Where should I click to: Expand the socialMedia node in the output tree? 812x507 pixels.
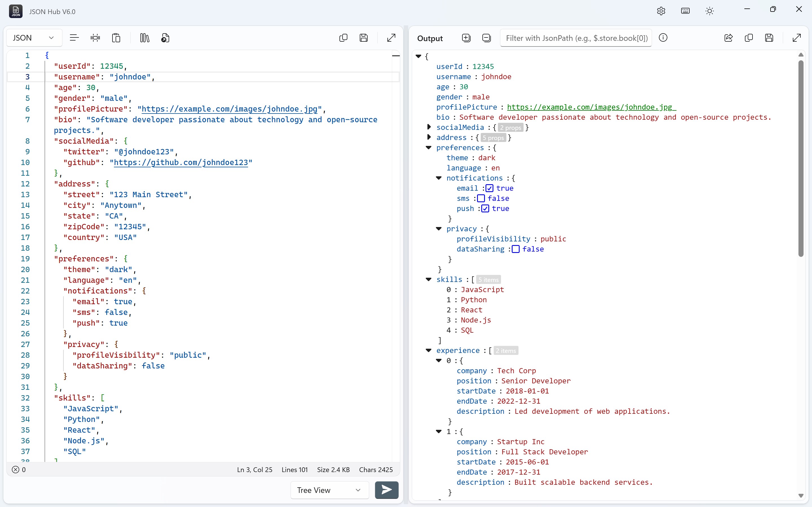click(430, 127)
